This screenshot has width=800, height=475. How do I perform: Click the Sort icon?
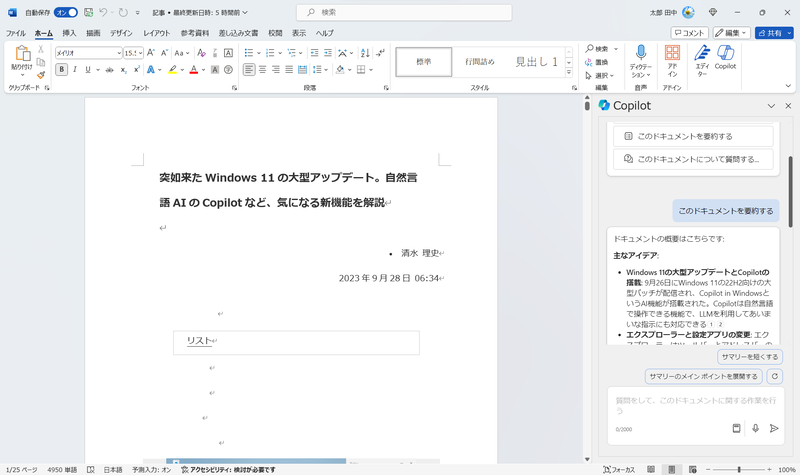[365, 53]
